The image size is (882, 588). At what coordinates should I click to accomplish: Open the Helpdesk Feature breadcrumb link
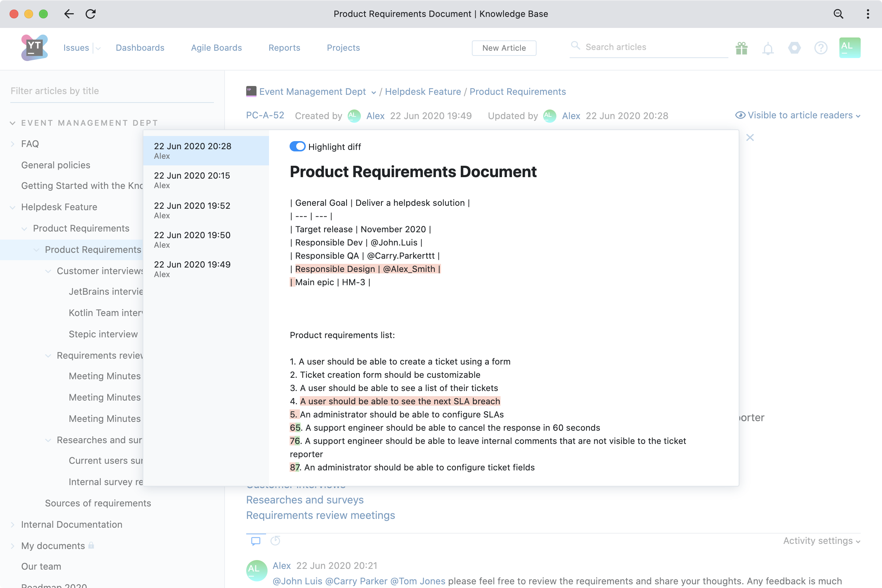423,92
